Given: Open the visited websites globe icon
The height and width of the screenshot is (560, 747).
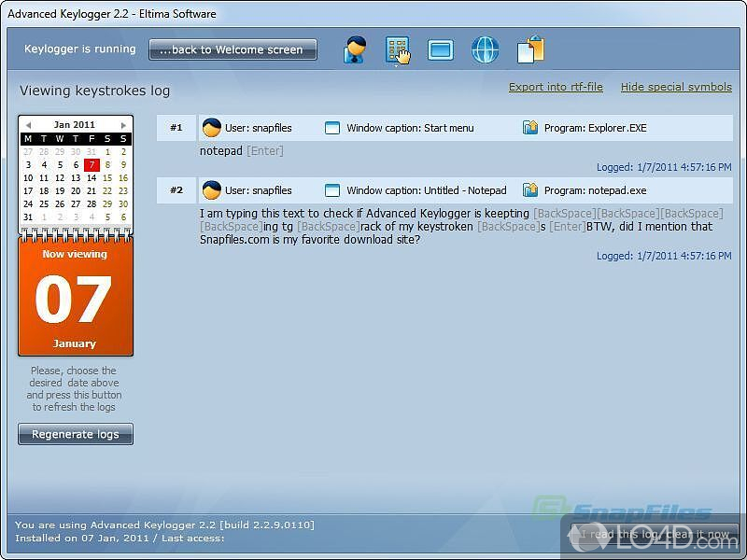Looking at the screenshot, I should click(485, 49).
